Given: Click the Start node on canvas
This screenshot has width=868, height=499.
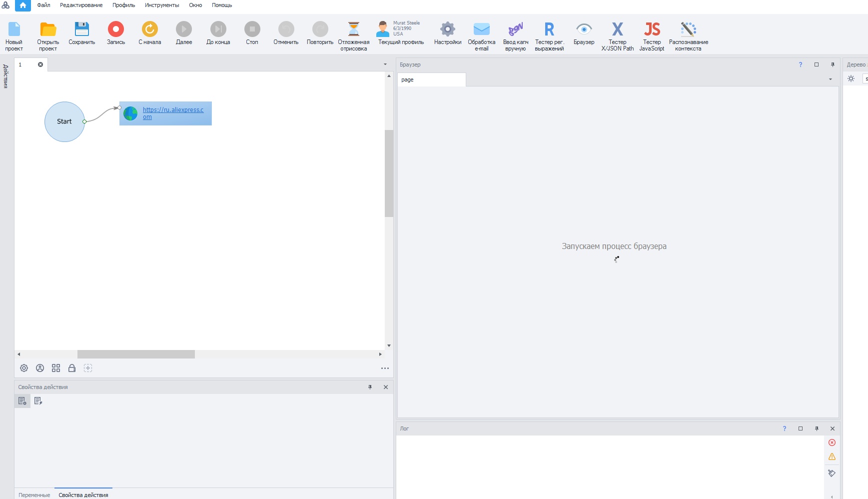Looking at the screenshot, I should [64, 121].
